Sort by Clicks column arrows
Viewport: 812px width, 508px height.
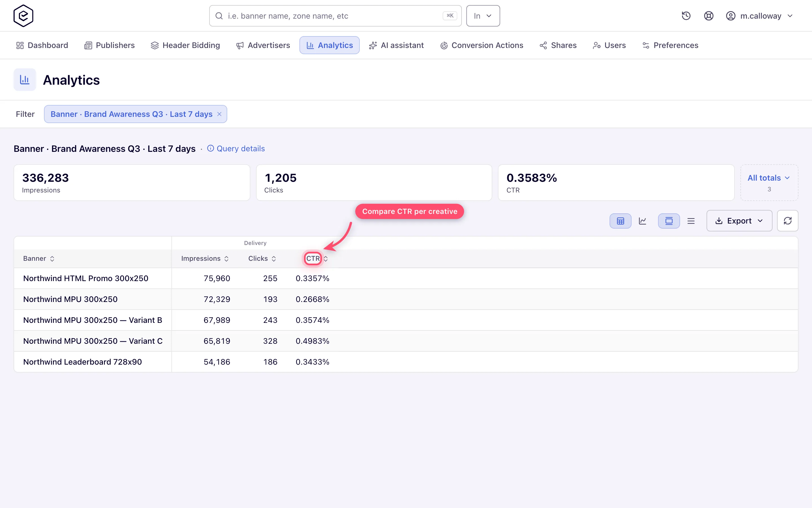274,259
